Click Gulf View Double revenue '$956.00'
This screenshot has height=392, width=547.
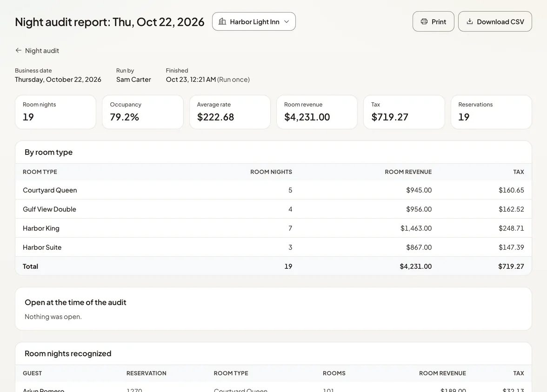coord(419,209)
